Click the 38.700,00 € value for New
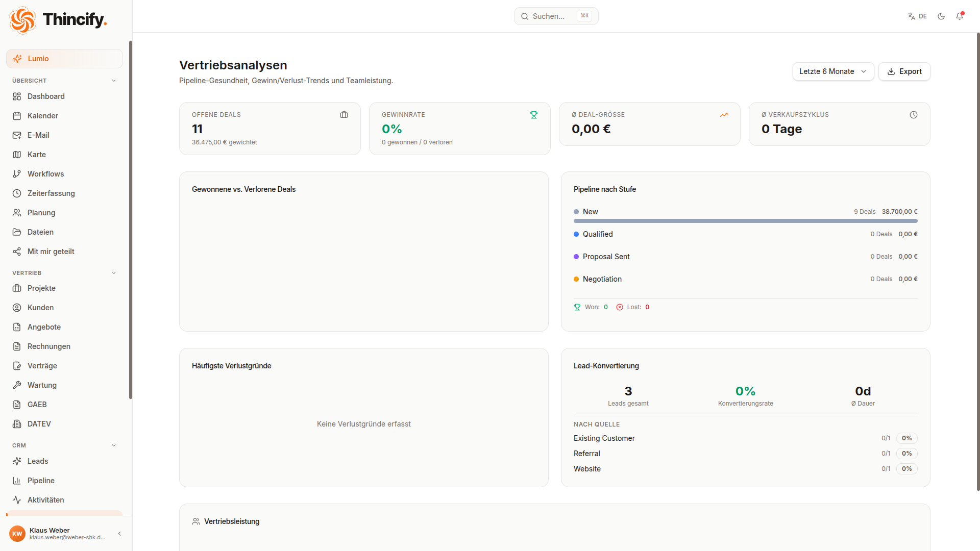Image resolution: width=980 pixels, height=551 pixels. click(x=899, y=212)
